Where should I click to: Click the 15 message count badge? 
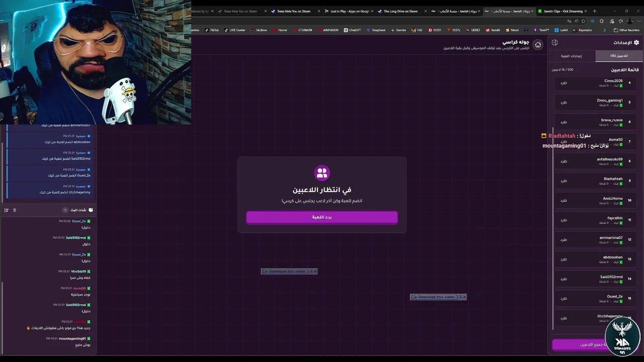[65, 210]
